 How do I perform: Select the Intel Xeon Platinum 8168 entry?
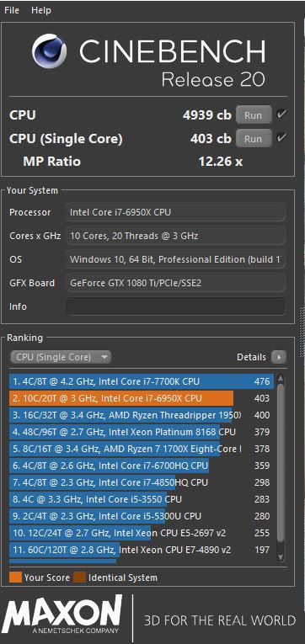coord(142,432)
